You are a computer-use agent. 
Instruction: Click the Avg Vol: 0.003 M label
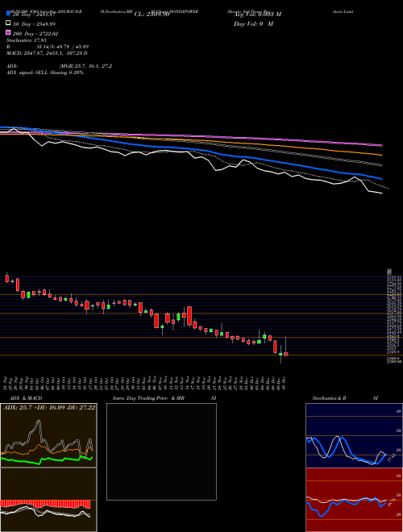(257, 15)
